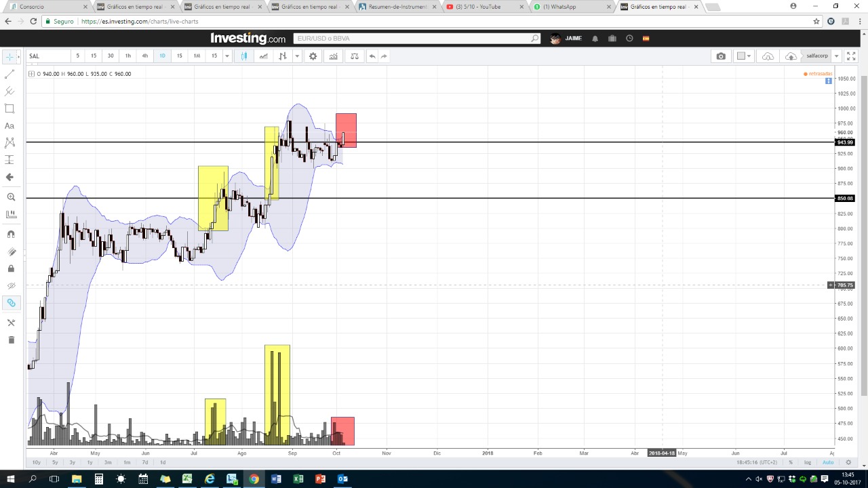
Task: Select the measure ruler tool
Action: point(10,214)
